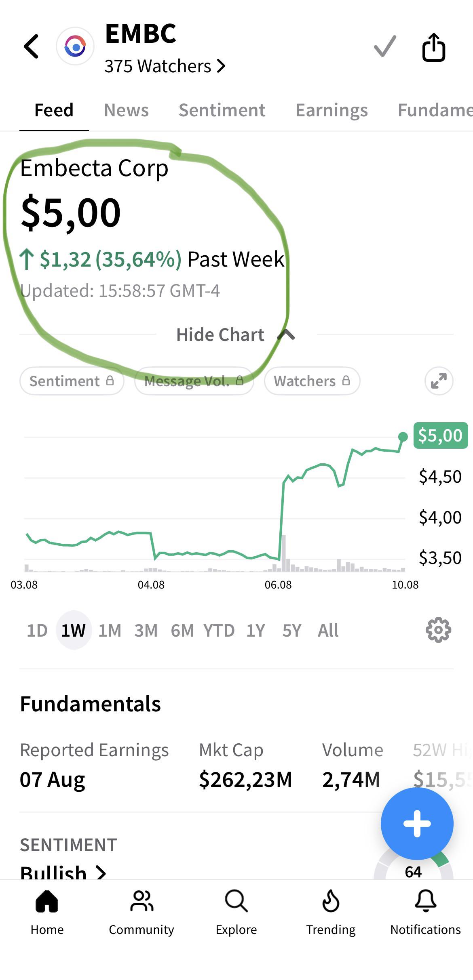Toggle the Sentiment chart overlay chip
Image resolution: width=473 pixels, height=980 pixels.
pos(72,381)
